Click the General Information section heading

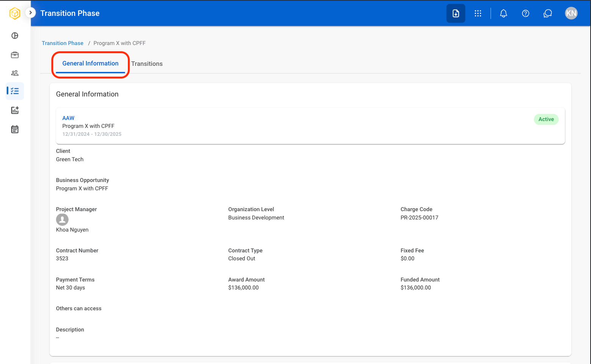coord(87,94)
